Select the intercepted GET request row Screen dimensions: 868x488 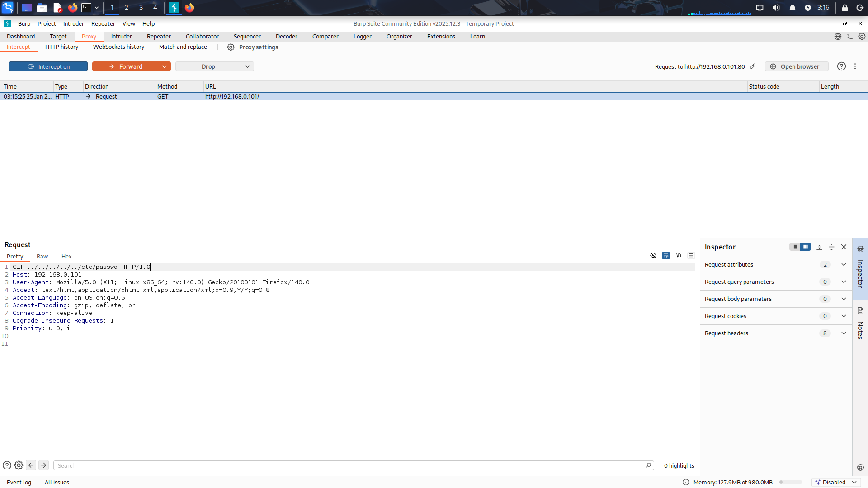tap(434, 97)
